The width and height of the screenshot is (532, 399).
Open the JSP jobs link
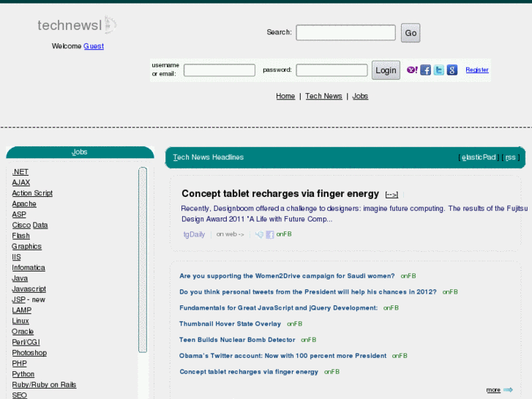coord(19,299)
